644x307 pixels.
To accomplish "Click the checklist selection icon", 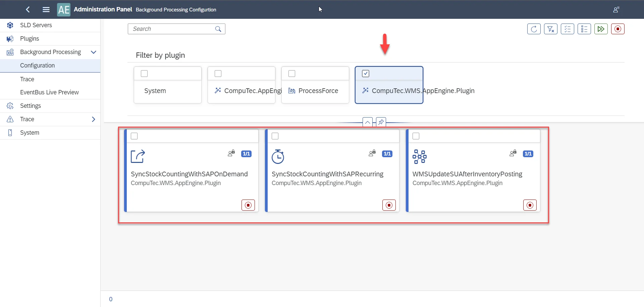I will [568, 29].
